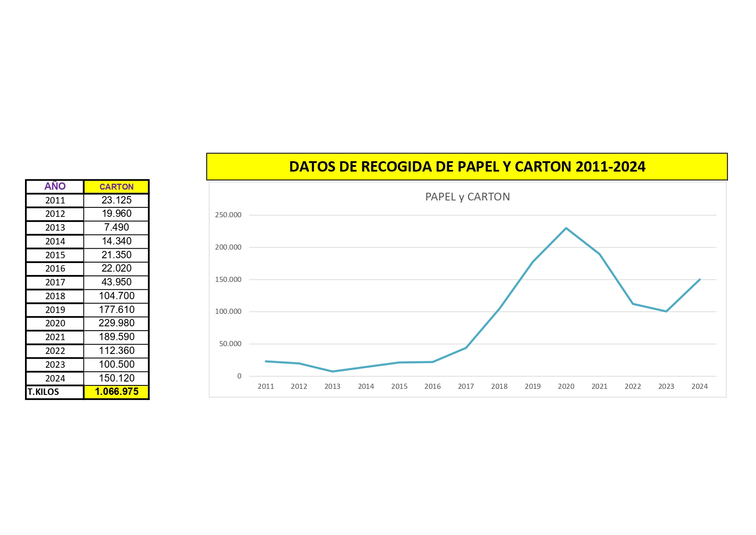Click the 2020 label on chart x-axis
756x535 pixels.
click(x=566, y=386)
